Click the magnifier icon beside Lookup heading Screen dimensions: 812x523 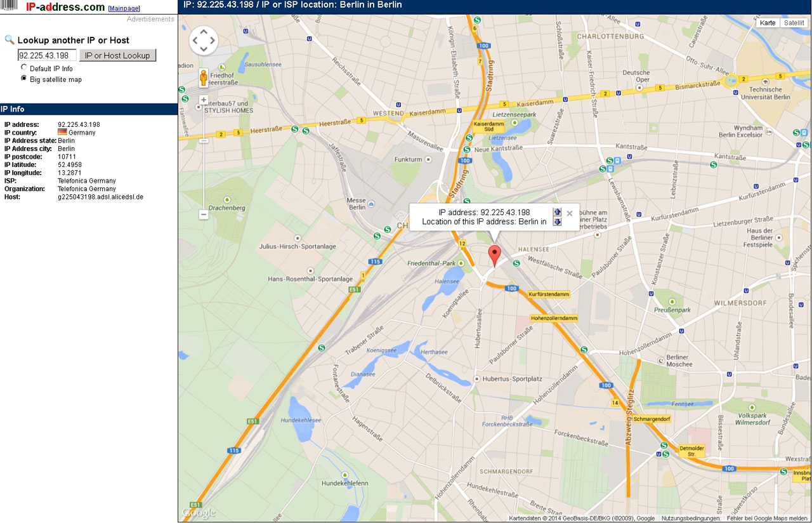tap(10, 40)
